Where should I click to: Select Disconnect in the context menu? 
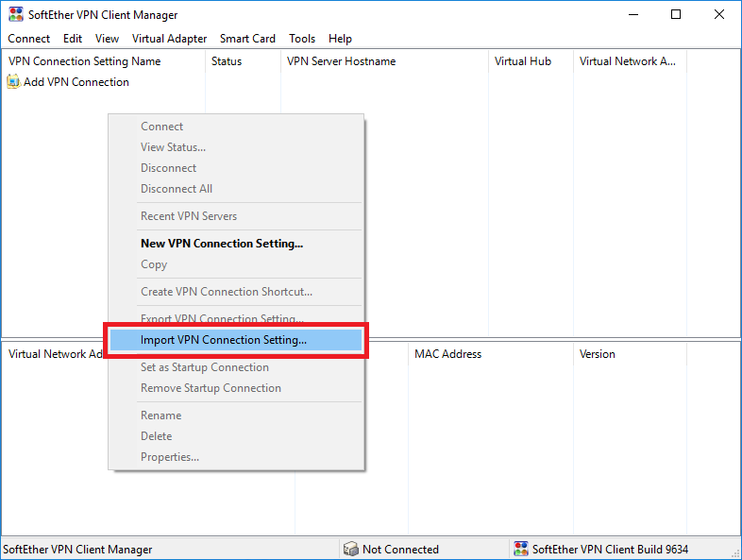(236, 168)
